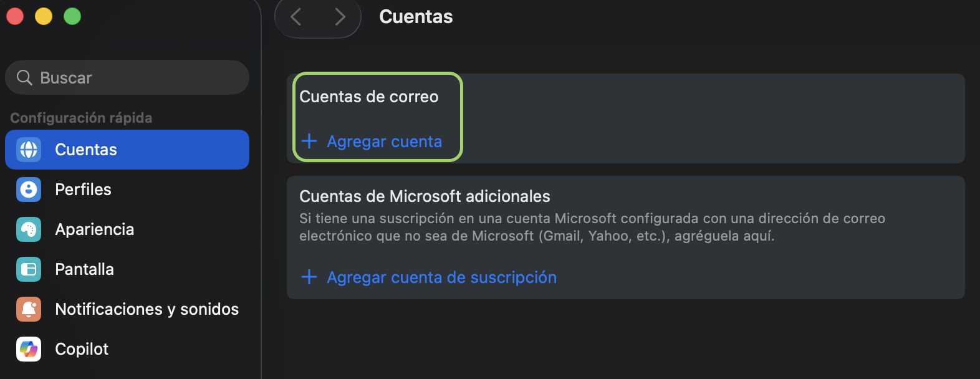The height and width of the screenshot is (379, 980).
Task: Go back with the left chevron
Action: (x=296, y=17)
